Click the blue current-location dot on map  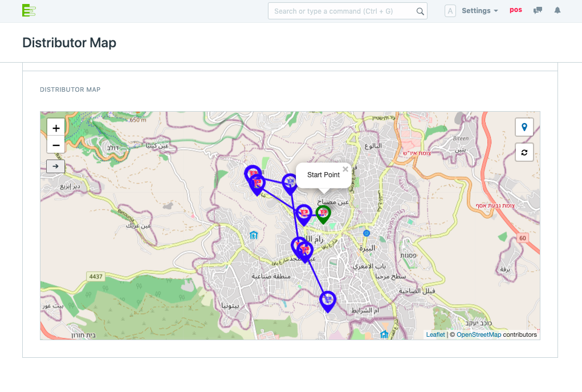(x=367, y=233)
